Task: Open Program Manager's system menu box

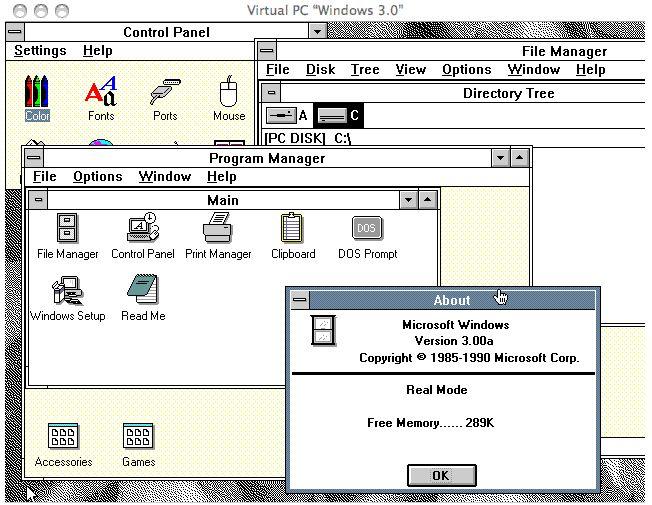Action: pyautogui.click(x=34, y=158)
